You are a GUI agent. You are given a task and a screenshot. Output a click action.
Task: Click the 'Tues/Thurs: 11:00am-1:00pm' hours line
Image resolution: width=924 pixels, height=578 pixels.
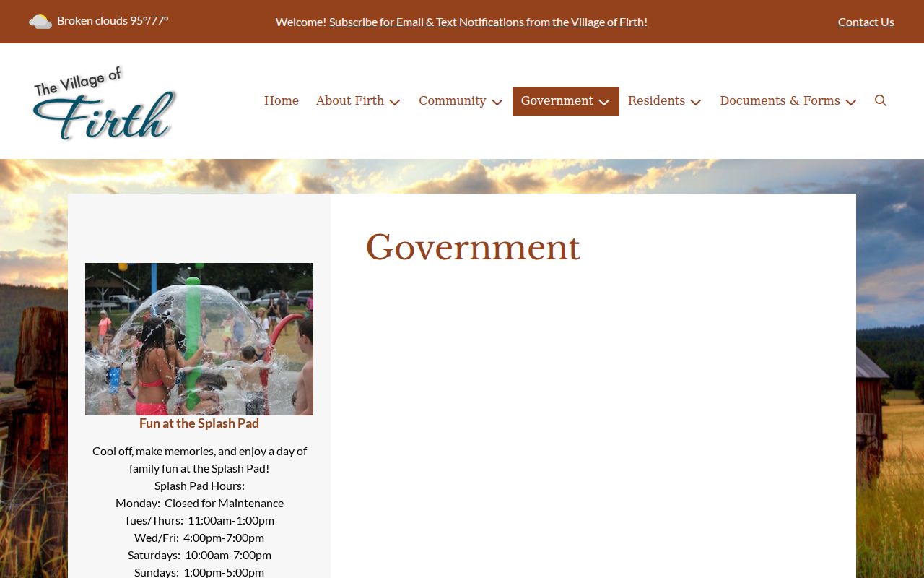[x=199, y=520]
